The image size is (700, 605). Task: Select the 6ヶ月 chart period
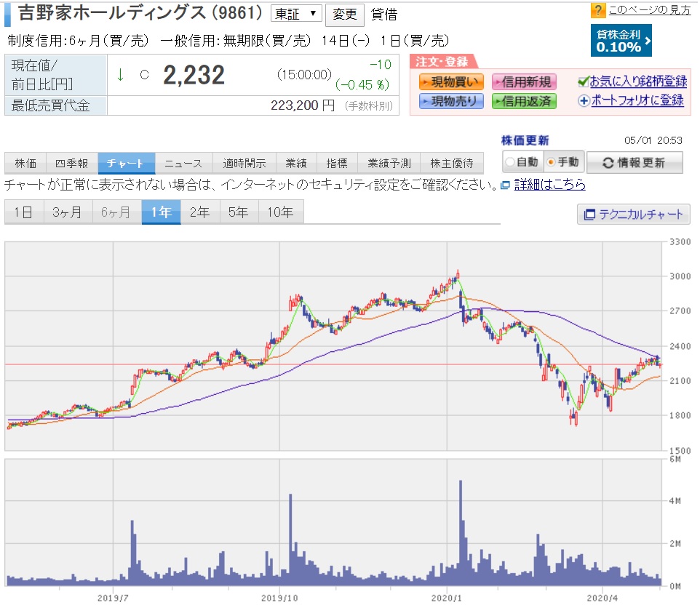tap(116, 212)
